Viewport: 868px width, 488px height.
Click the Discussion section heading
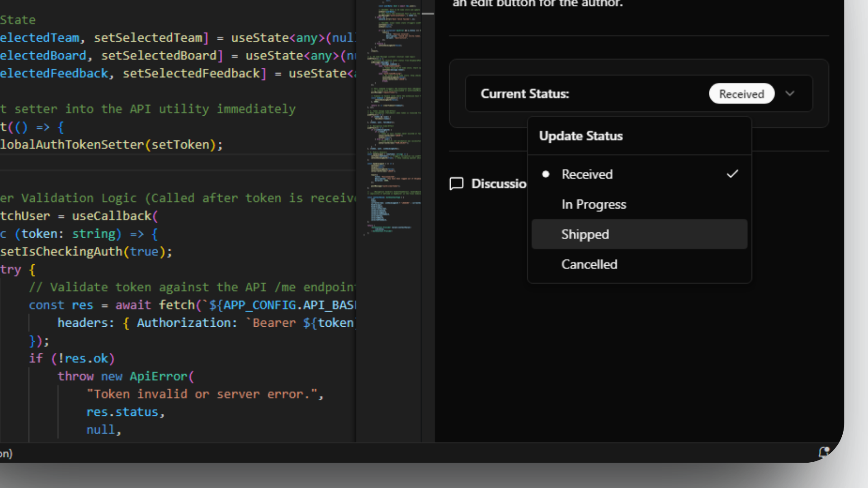click(x=498, y=183)
